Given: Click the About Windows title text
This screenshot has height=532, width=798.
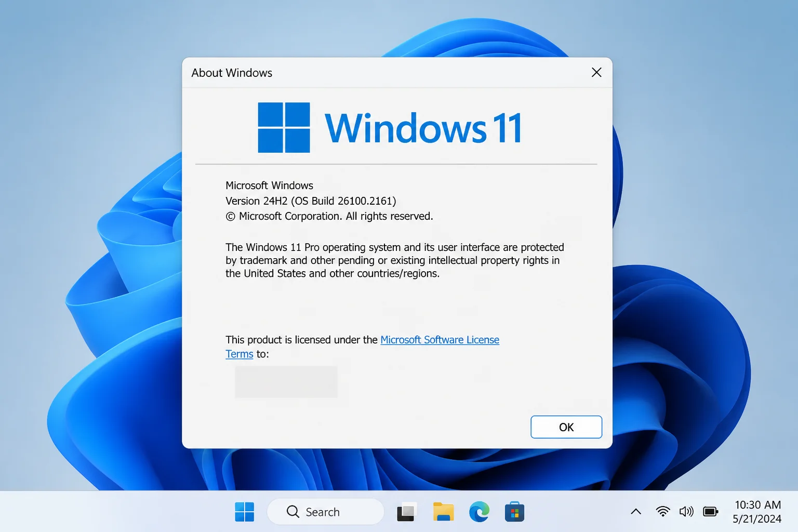Looking at the screenshot, I should click(x=232, y=73).
